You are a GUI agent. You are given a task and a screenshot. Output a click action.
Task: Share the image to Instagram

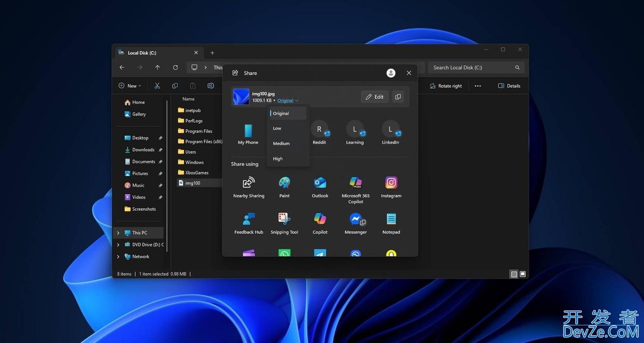[x=391, y=188]
